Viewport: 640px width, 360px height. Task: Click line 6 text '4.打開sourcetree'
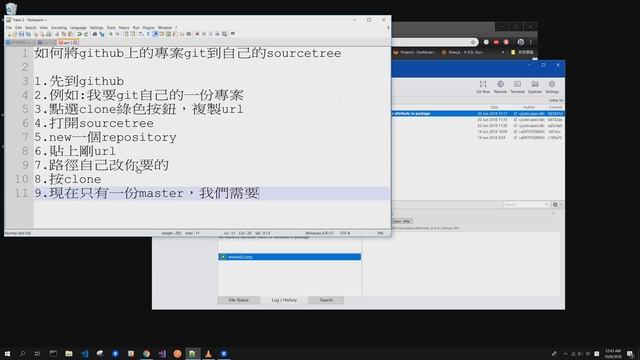[x=94, y=123]
